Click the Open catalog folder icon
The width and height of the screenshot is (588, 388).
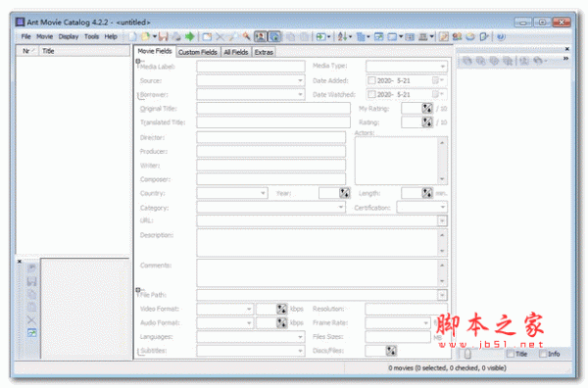coord(145,36)
